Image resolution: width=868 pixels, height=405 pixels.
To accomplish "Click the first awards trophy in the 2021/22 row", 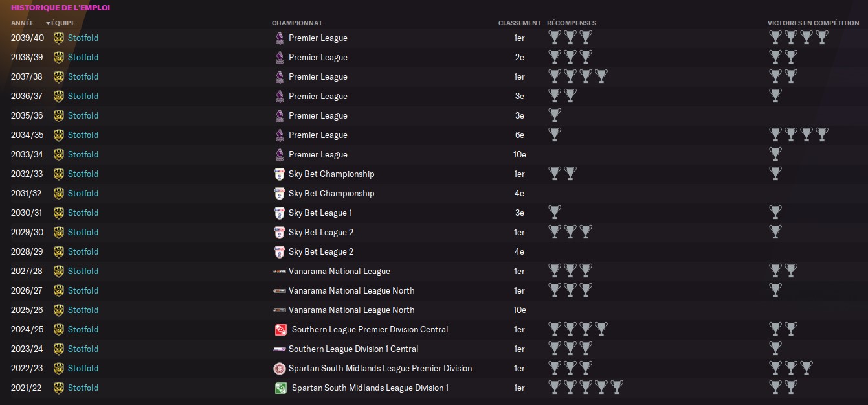I will click(555, 387).
